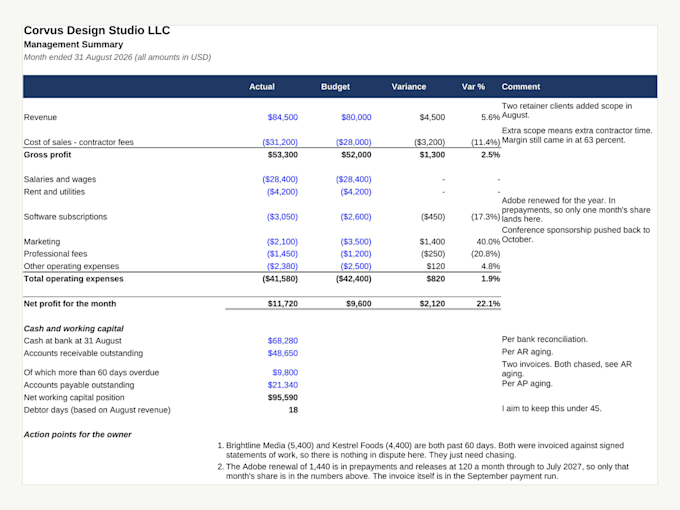The image size is (680, 510).
Task: Select Marketing variance $1,400
Action: point(432,242)
